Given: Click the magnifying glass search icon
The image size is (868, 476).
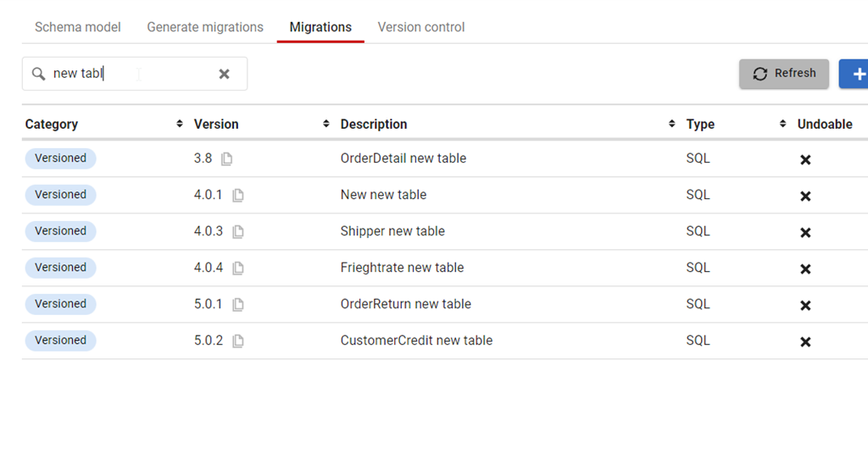Looking at the screenshot, I should pos(38,74).
